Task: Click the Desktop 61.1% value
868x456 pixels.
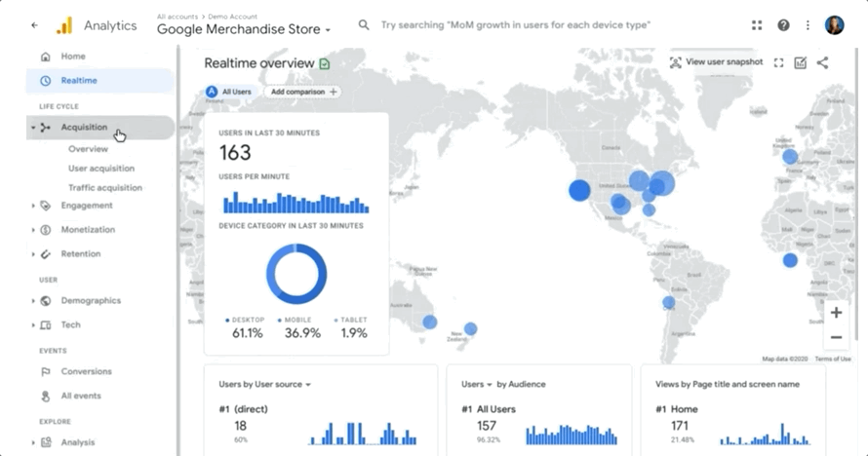Action: coord(248,333)
